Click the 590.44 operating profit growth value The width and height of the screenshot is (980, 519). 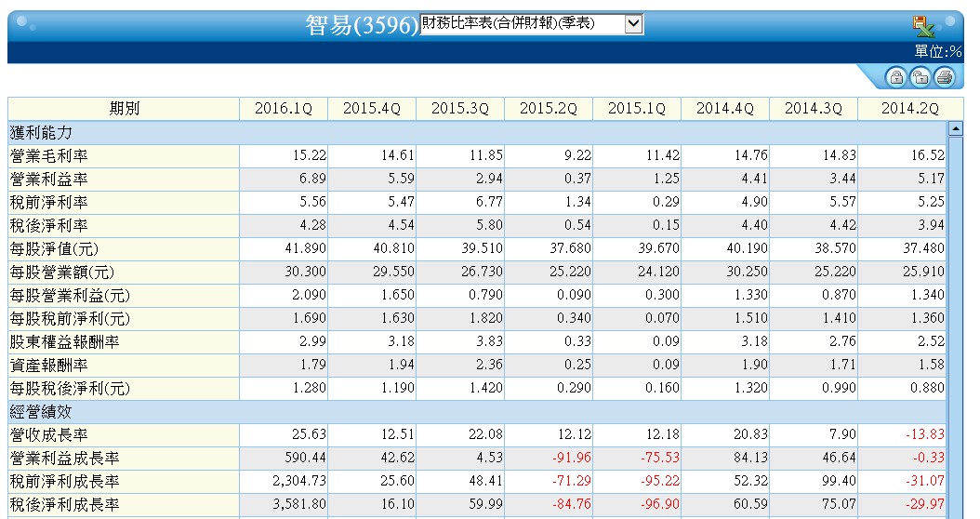[x=306, y=458]
